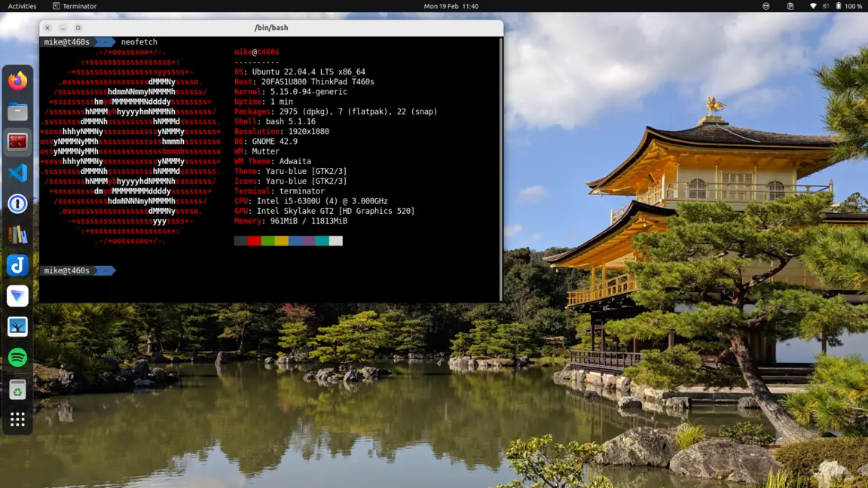Viewport: 868px width, 488px height.
Task: Launch Spotify from the dock
Action: [17, 357]
